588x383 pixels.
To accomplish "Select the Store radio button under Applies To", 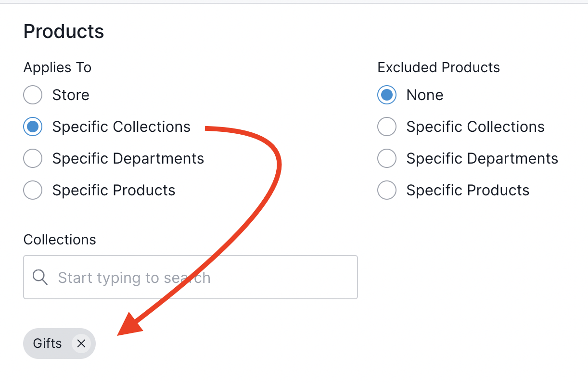I will [x=32, y=95].
